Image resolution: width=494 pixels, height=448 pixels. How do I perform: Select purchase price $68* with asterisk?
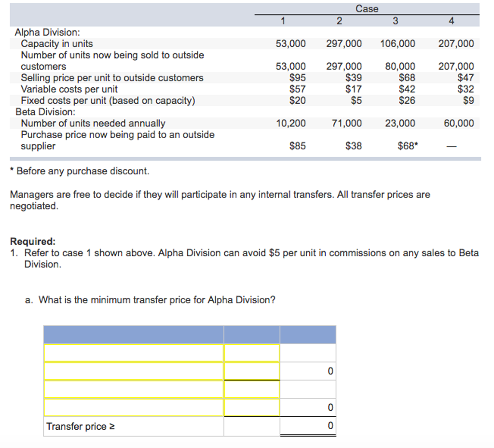[x=408, y=146]
